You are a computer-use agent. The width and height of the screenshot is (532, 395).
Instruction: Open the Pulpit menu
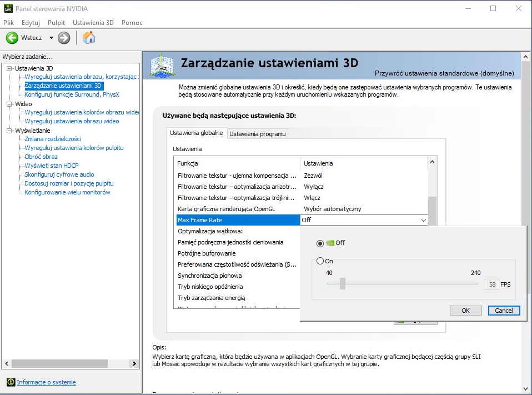56,23
